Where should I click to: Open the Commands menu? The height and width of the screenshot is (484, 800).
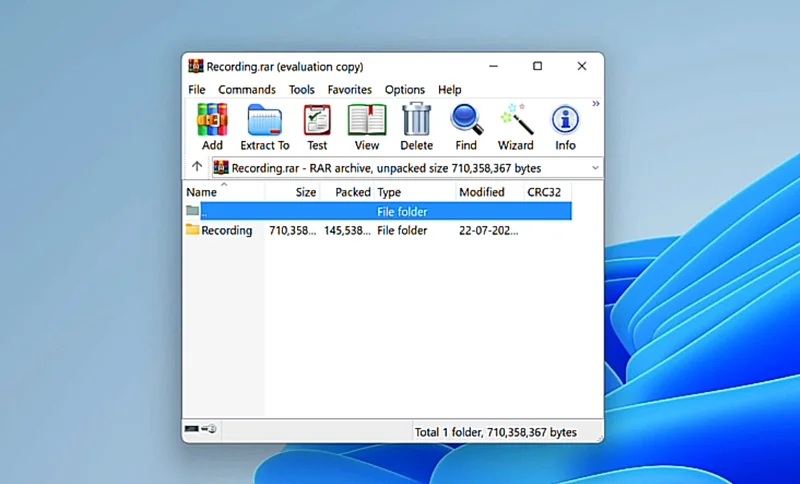(247, 90)
